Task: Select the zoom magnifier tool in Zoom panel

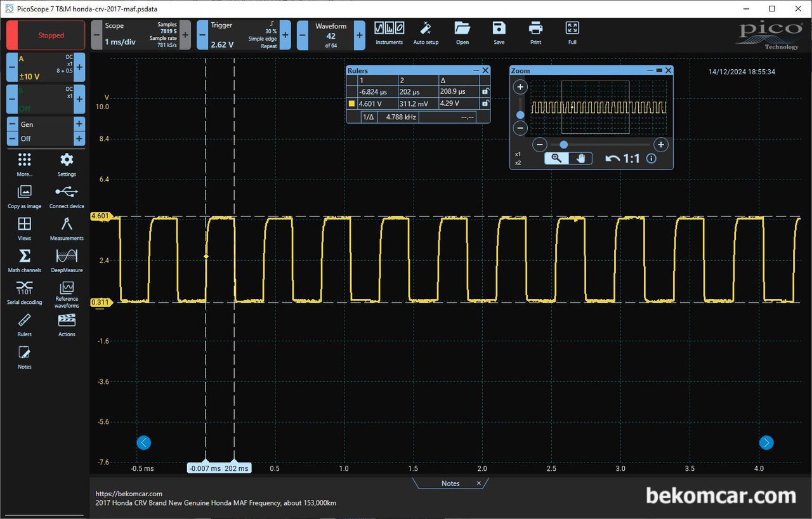Action: (x=556, y=159)
